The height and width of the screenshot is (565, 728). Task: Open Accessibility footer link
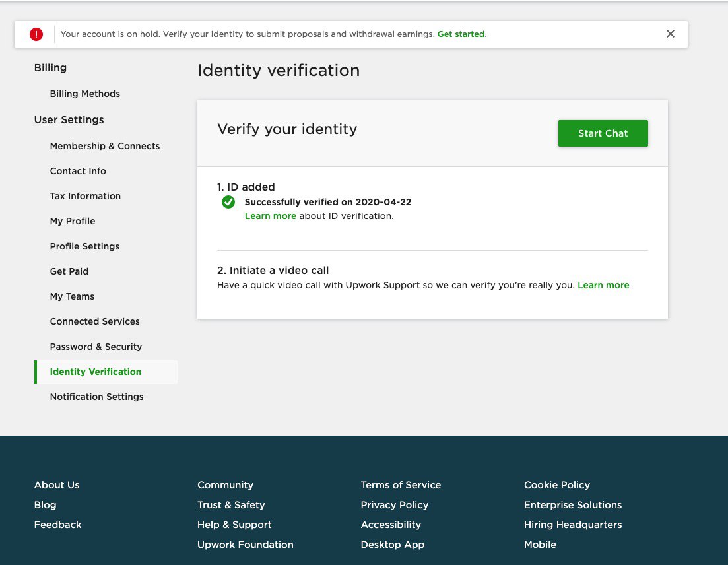coord(391,525)
